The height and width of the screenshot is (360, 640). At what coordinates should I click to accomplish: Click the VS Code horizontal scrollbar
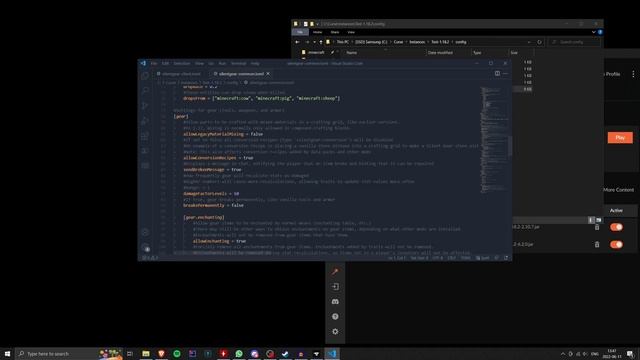(222, 253)
